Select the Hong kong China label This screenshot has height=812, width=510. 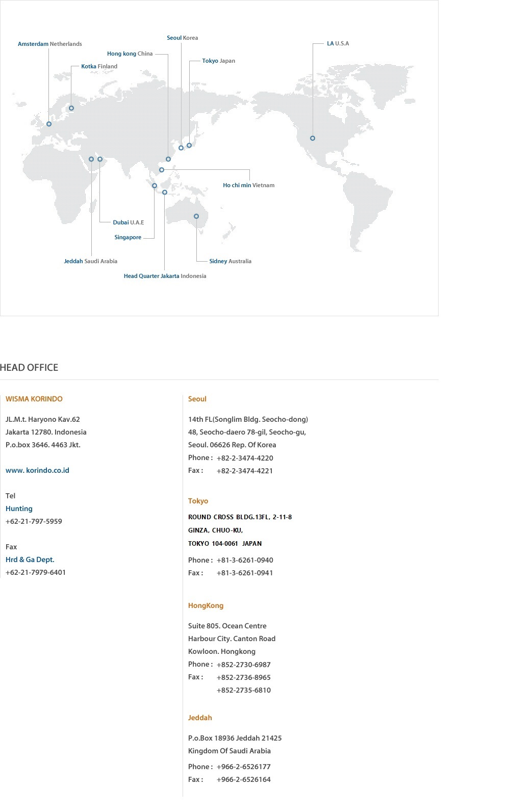[130, 54]
